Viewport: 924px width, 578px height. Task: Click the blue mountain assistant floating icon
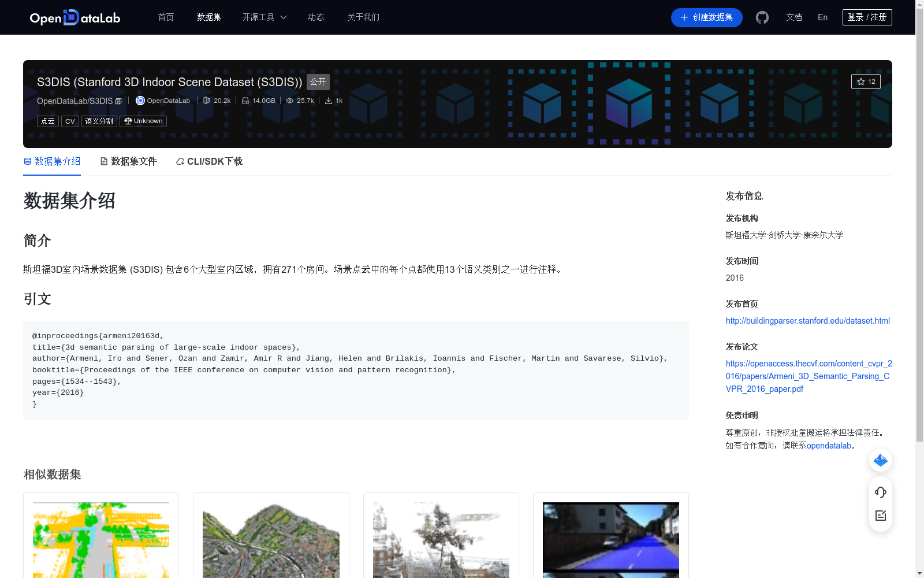click(x=880, y=460)
